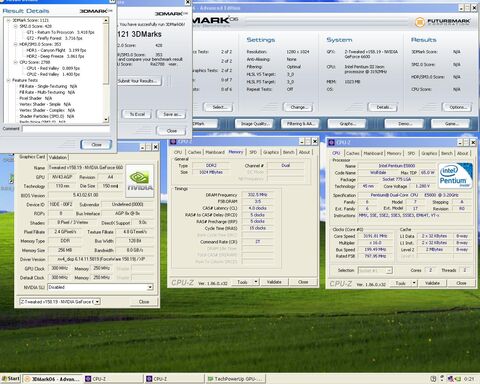This screenshot has width=480, height=384.
Task: Click the purple system tray icon with the red mark
Action: click(450, 379)
